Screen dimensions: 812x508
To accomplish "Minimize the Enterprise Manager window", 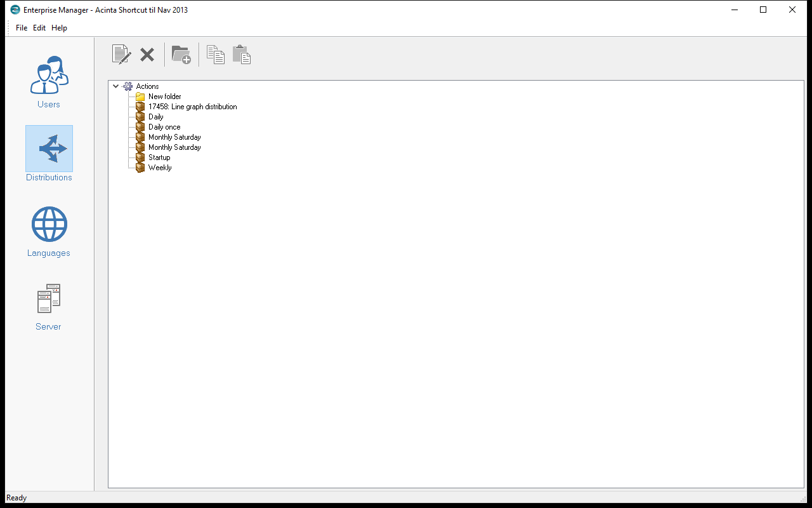I will pyautogui.click(x=734, y=10).
